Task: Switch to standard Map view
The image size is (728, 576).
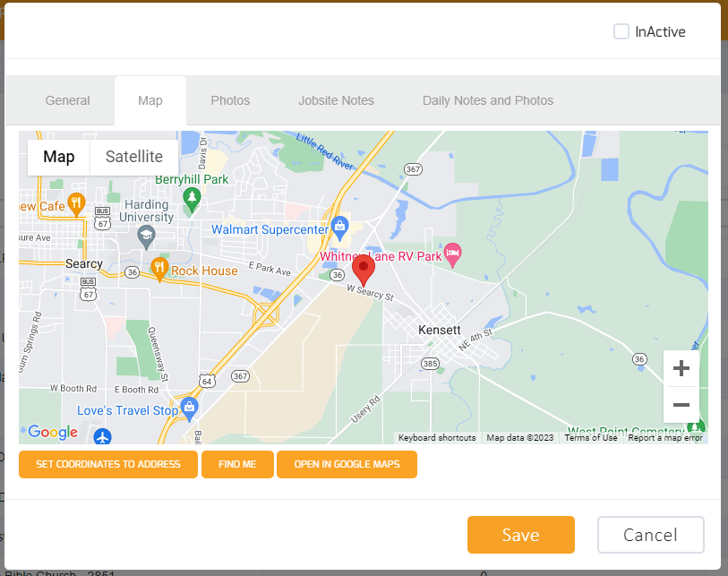Action: (x=58, y=157)
